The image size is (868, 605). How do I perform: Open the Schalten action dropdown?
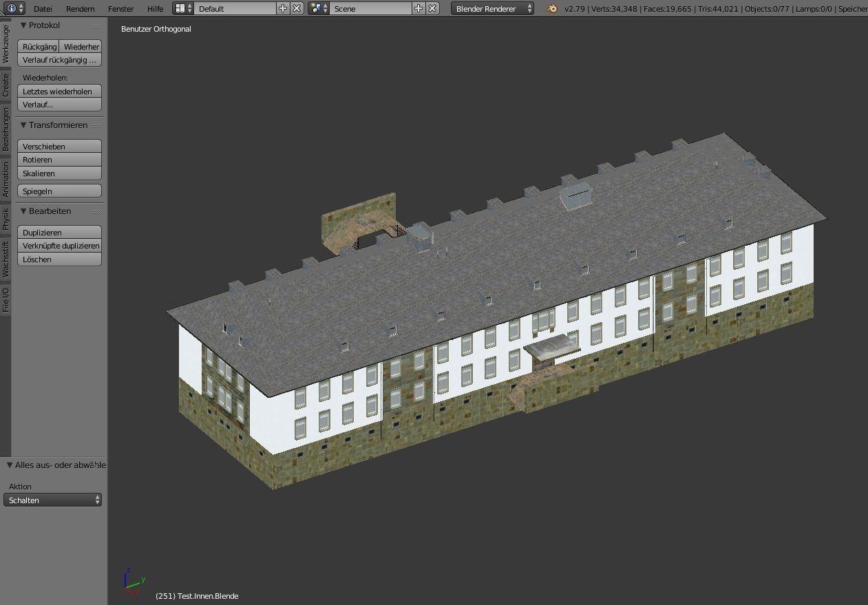tap(53, 500)
